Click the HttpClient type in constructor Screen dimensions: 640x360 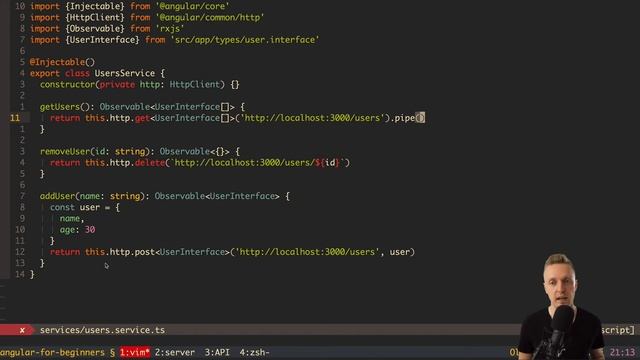[195, 84]
